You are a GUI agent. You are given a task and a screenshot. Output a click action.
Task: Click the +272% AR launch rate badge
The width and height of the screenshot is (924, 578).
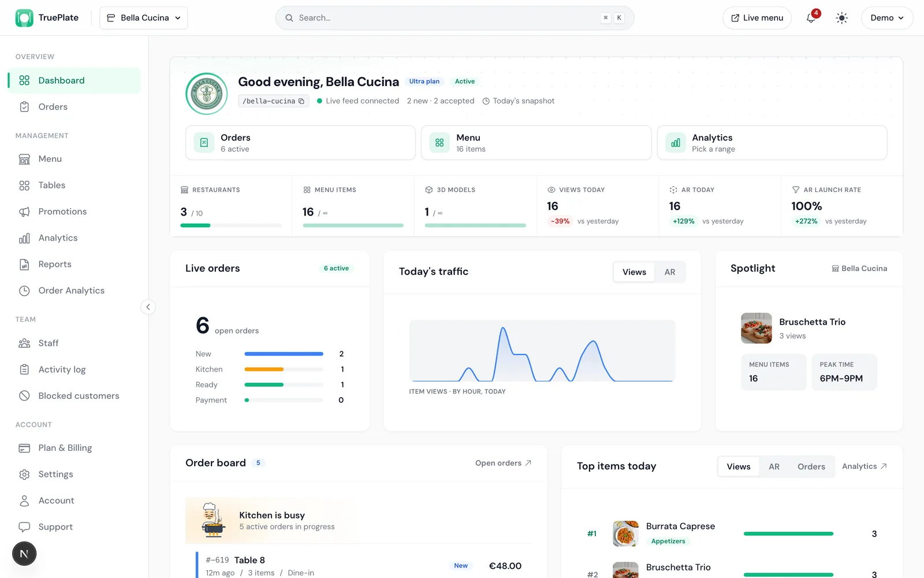pos(806,221)
